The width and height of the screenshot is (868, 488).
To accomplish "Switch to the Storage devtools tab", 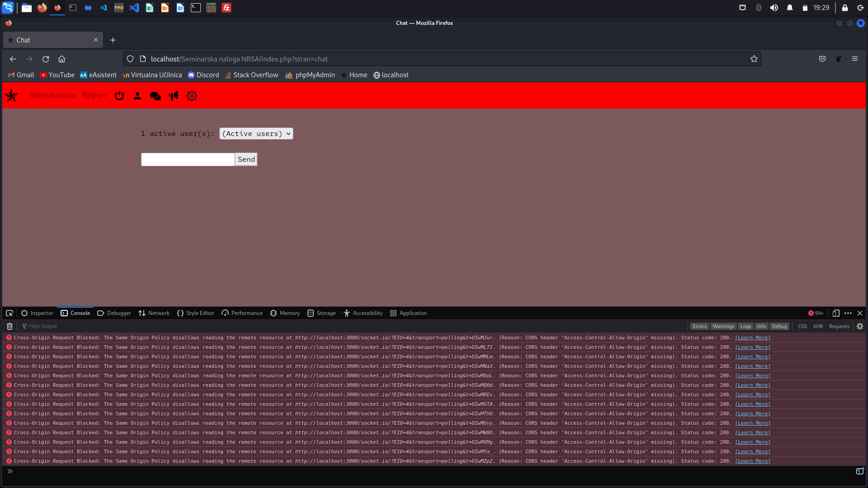I will tap(321, 313).
